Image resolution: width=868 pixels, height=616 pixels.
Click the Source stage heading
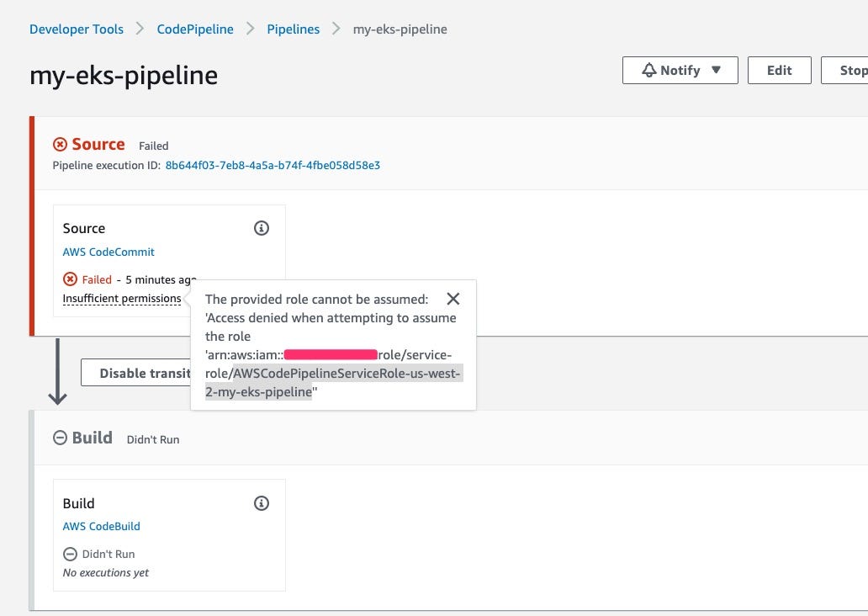[98, 145]
